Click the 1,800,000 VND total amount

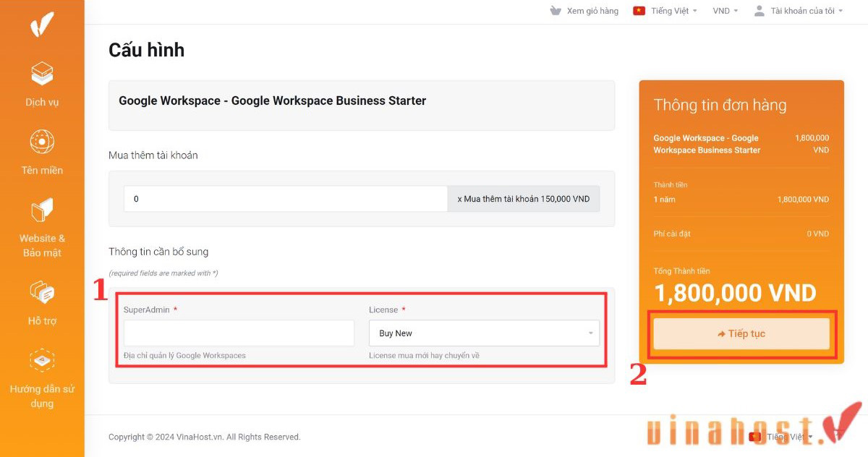point(735,293)
